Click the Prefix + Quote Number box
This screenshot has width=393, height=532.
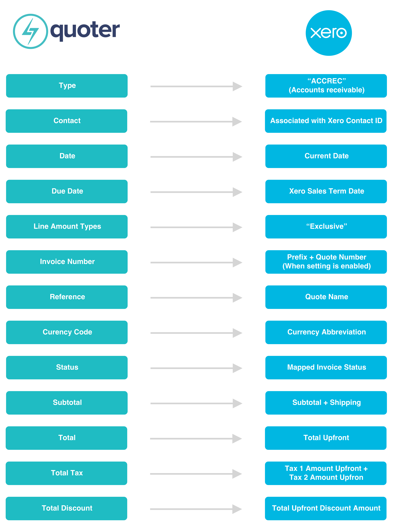(x=326, y=262)
